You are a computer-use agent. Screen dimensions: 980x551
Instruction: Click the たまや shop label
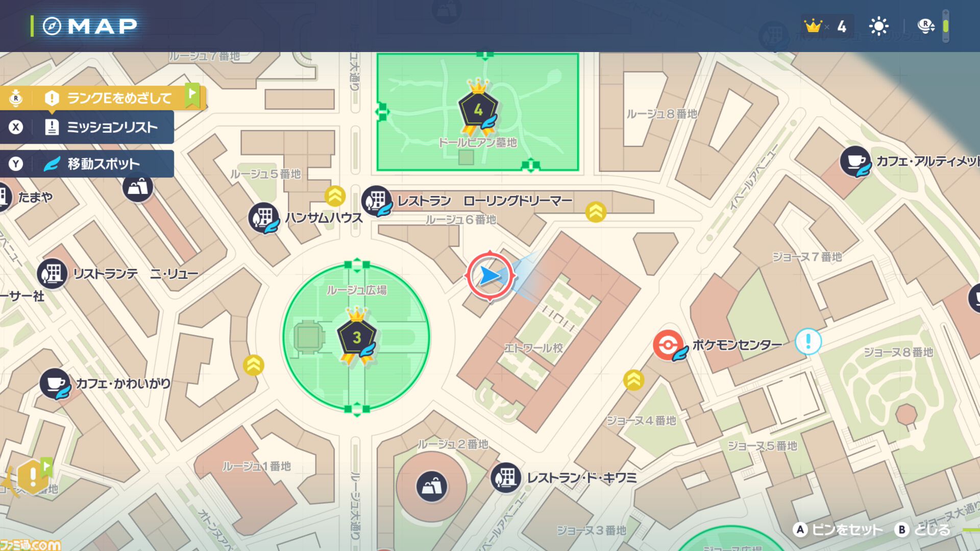[35, 197]
